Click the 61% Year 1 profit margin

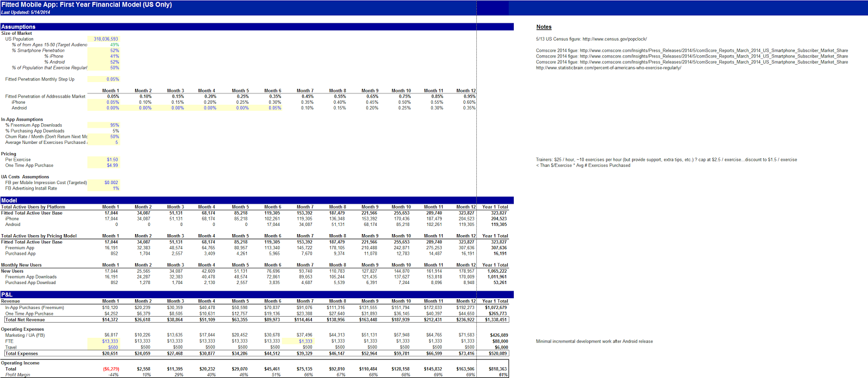pyautogui.click(x=503, y=375)
